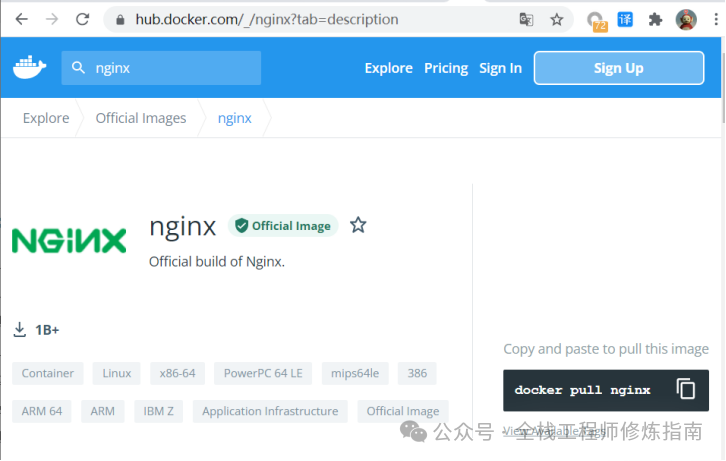
Task: Focus the Docker Hub search field
Action: (x=161, y=68)
